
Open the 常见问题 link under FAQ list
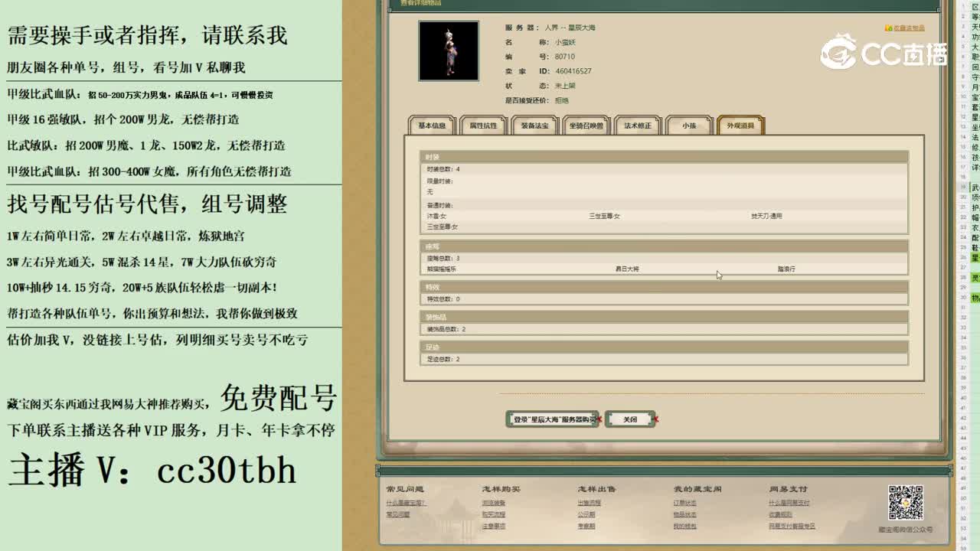pyautogui.click(x=397, y=514)
